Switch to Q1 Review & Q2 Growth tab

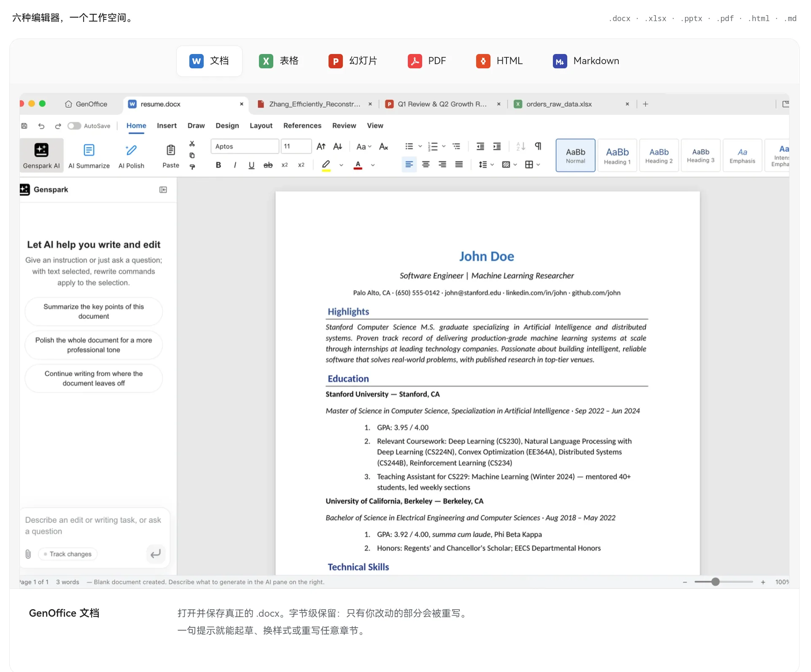pos(442,104)
